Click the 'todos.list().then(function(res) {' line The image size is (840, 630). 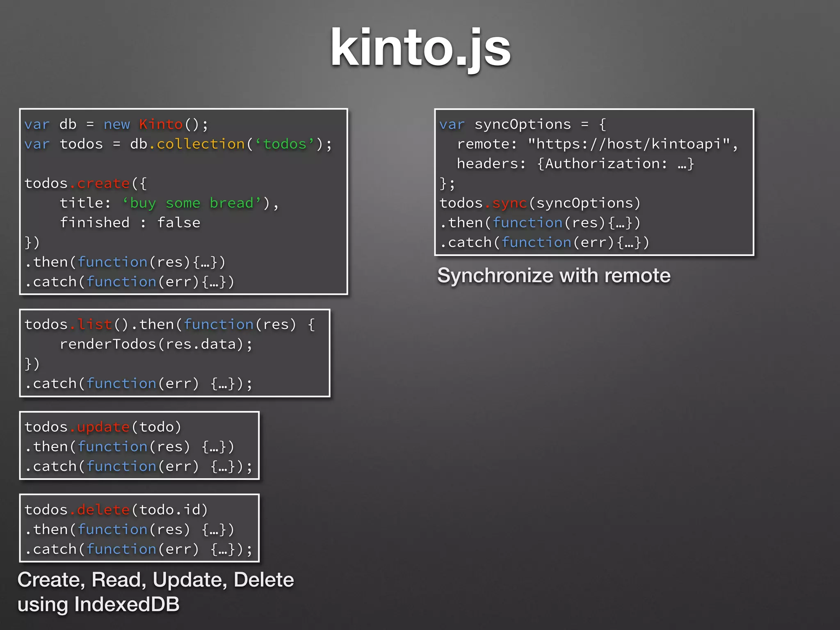click(x=170, y=324)
